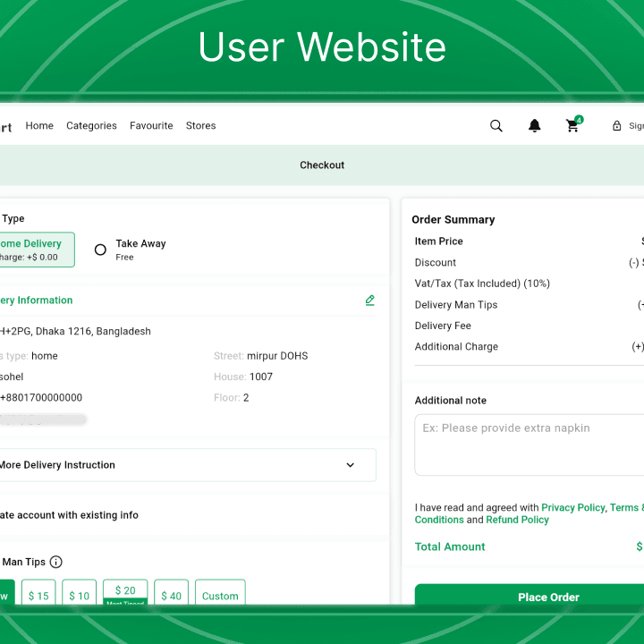Open the Refund Policy link
This screenshot has height=644, width=644.
point(517,520)
